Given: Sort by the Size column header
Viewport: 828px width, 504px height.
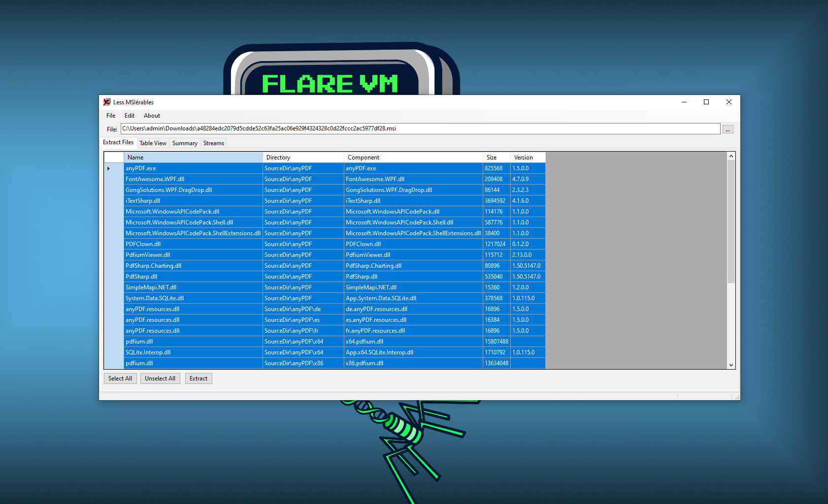Looking at the screenshot, I should click(x=497, y=157).
